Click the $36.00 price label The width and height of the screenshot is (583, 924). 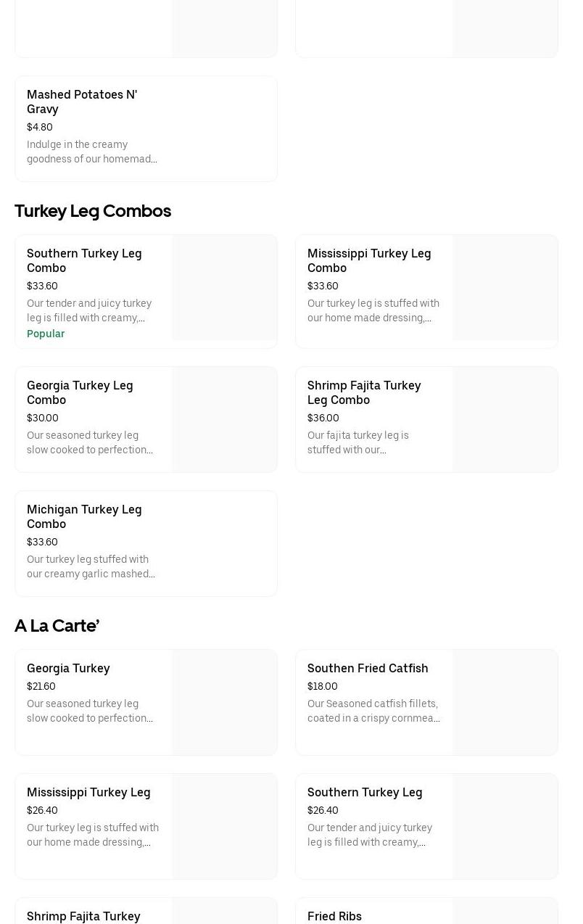click(x=323, y=418)
